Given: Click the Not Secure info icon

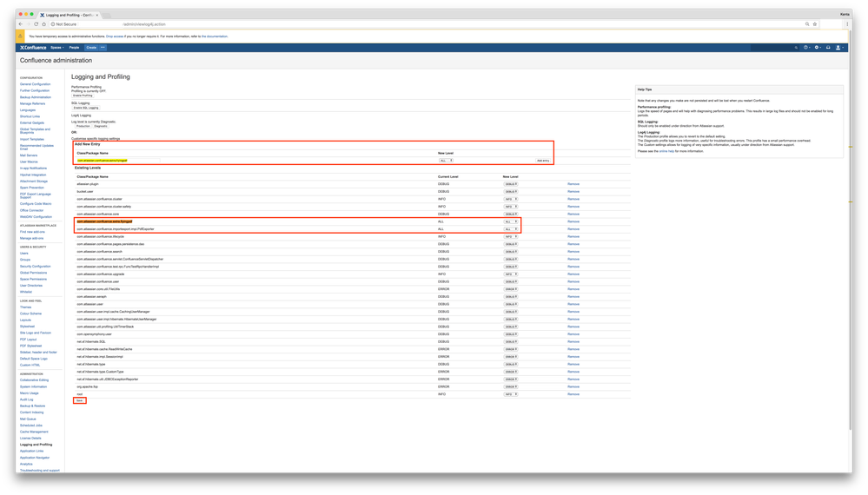Looking at the screenshot, I should point(53,24).
